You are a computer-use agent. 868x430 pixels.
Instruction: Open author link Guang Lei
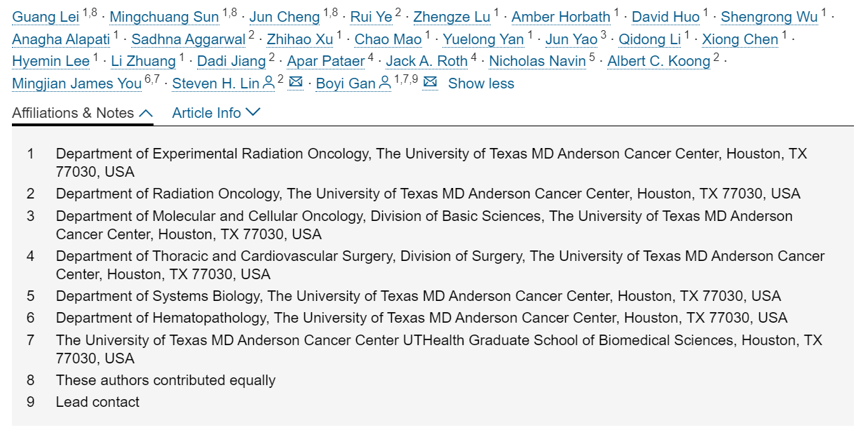[x=46, y=17]
